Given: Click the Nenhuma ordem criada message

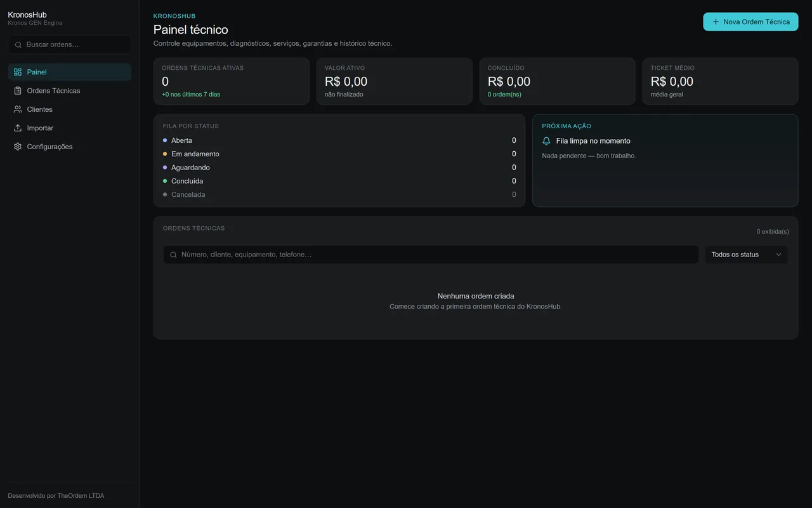Looking at the screenshot, I should [476, 297].
